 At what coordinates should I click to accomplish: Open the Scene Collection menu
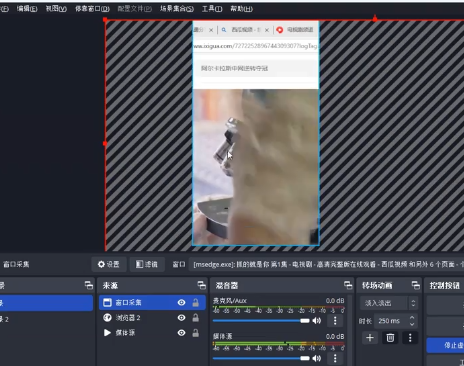(177, 9)
